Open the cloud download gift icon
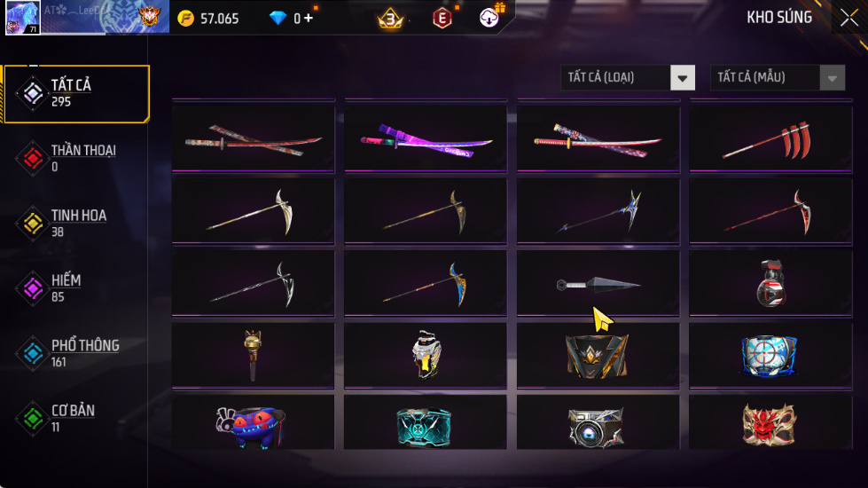This screenshot has height=488, width=868. tap(489, 18)
